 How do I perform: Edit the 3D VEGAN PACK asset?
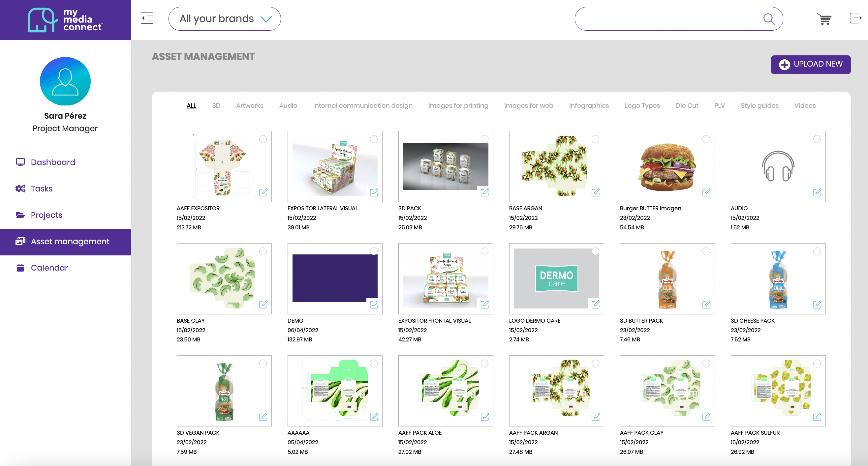click(x=263, y=417)
